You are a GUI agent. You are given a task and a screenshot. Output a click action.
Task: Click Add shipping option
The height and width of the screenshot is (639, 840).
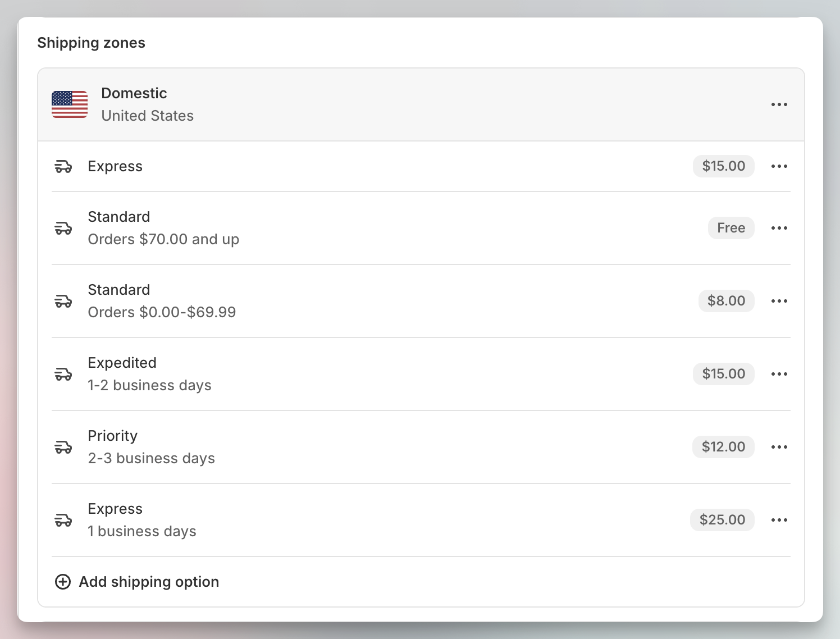click(137, 582)
